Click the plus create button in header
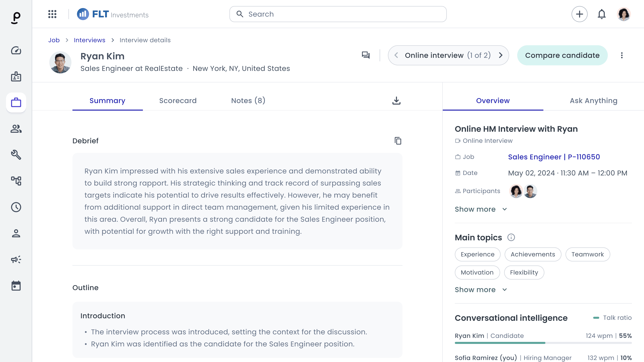Image resolution: width=644 pixels, height=362 pixels. click(x=579, y=14)
